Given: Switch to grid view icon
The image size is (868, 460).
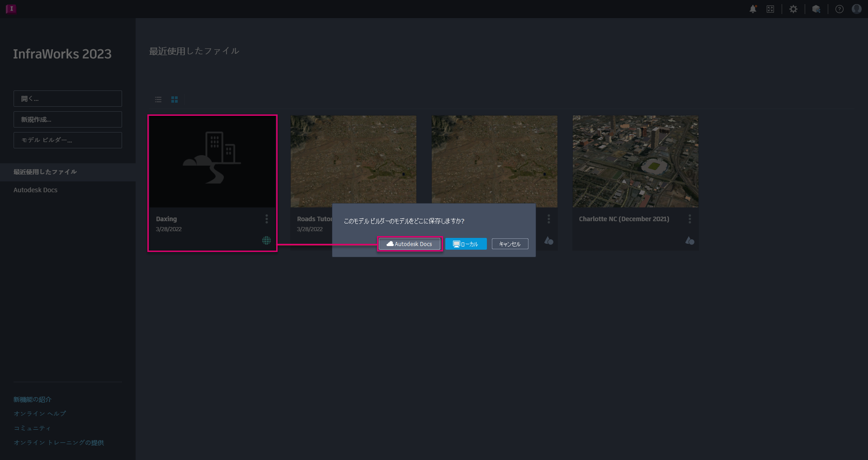Looking at the screenshot, I should [175, 100].
